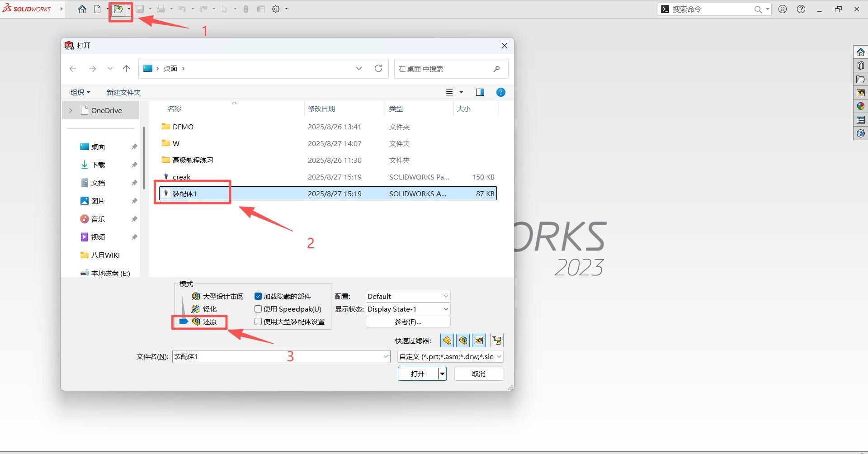Click the Open file toolbar icon
Viewport: 868px width, 454px height.
coord(118,9)
